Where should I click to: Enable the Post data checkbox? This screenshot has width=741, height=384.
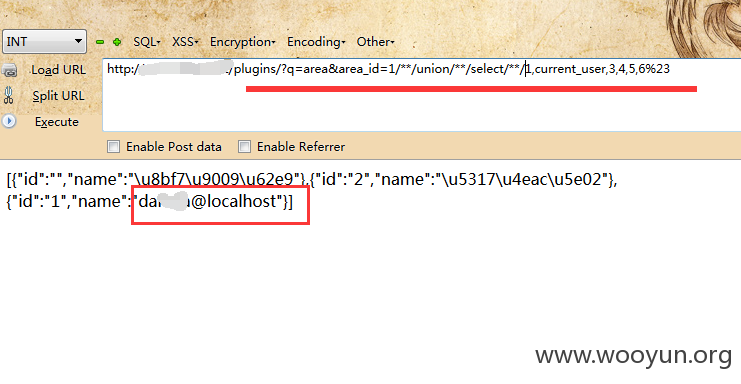coord(113,146)
